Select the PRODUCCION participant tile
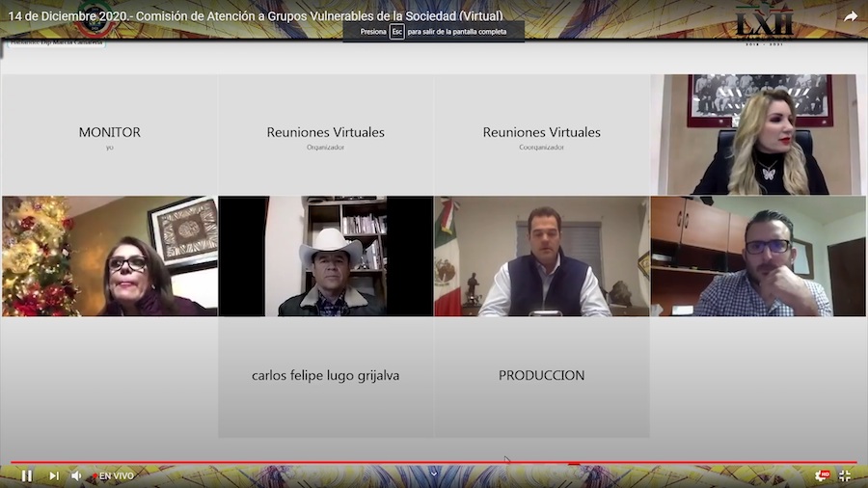Image resolution: width=868 pixels, height=488 pixels. [541, 377]
